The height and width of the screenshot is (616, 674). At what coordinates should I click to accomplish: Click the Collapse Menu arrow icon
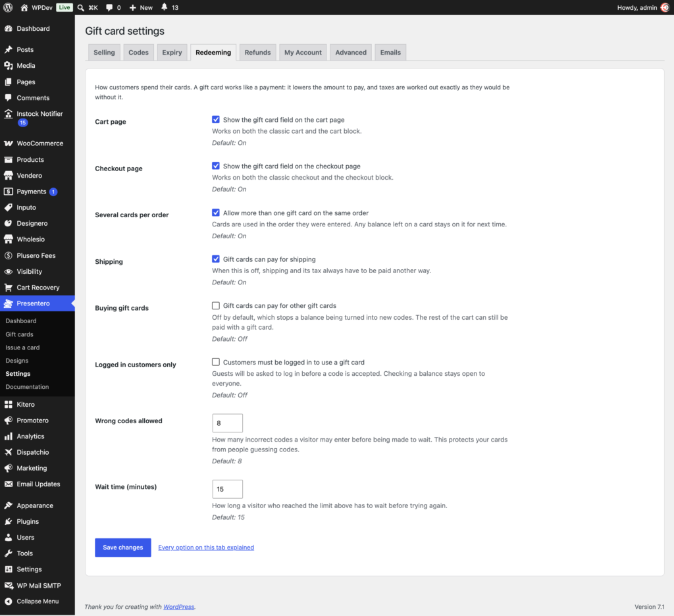8,601
